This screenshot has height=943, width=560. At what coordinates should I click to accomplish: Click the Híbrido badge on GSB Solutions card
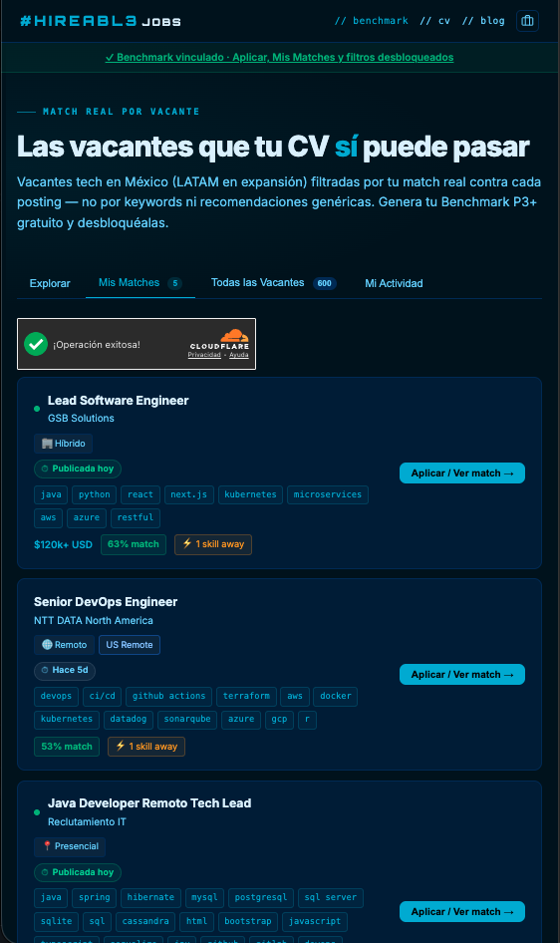63,444
